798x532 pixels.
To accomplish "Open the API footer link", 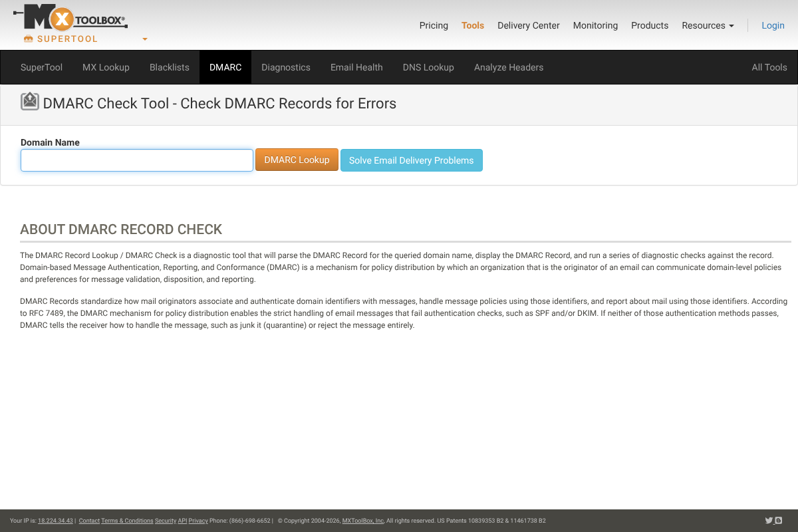I will pyautogui.click(x=182, y=521).
